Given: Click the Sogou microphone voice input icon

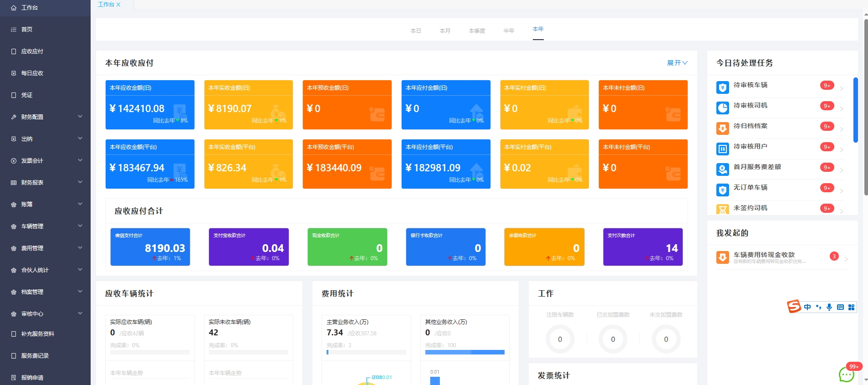Looking at the screenshot, I should (x=829, y=307).
